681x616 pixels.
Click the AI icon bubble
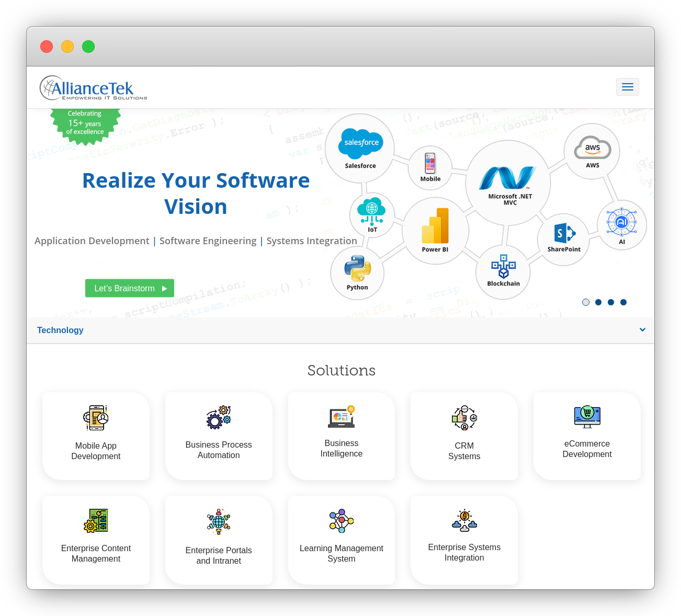coord(622,225)
